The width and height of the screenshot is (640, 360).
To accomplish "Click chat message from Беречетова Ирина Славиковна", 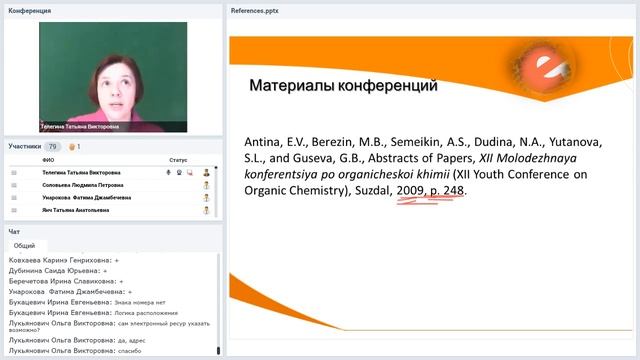I will click(66, 281).
